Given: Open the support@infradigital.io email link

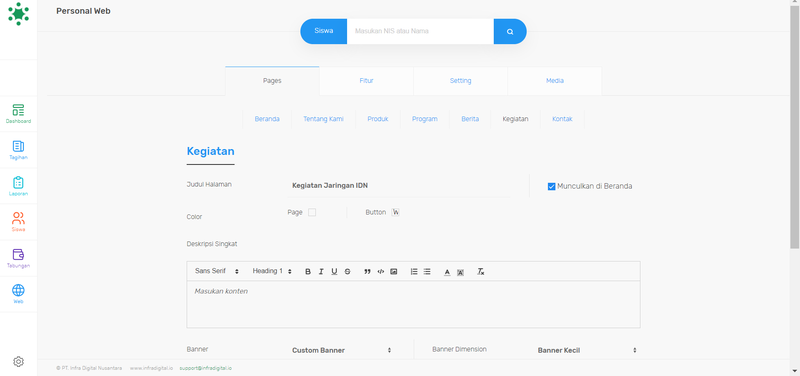Looking at the screenshot, I should click(206, 368).
